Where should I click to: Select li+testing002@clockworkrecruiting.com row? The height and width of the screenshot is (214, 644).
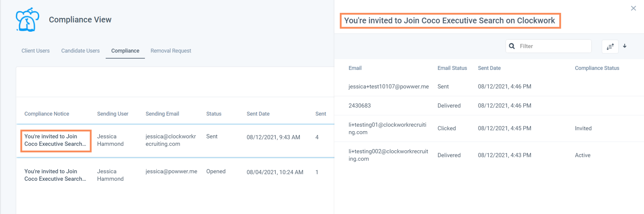[x=489, y=155]
